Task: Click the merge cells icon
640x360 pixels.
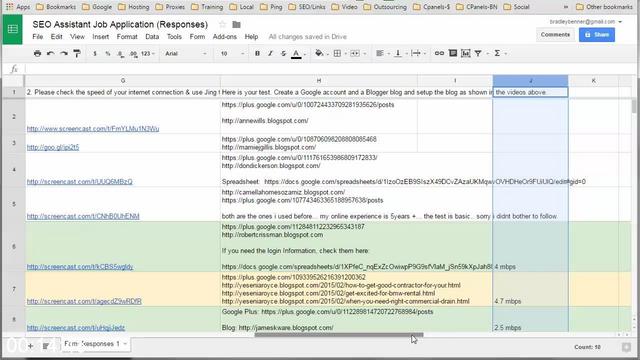Action: [355, 53]
